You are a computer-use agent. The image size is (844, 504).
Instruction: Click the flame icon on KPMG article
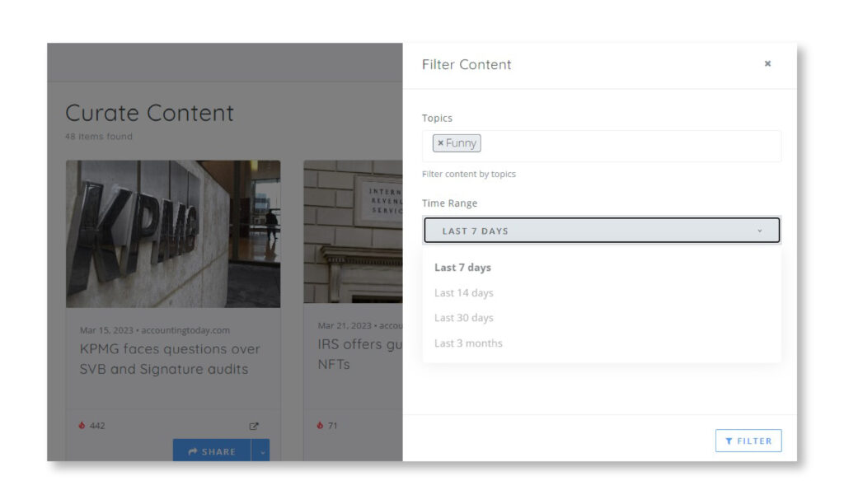tap(81, 426)
